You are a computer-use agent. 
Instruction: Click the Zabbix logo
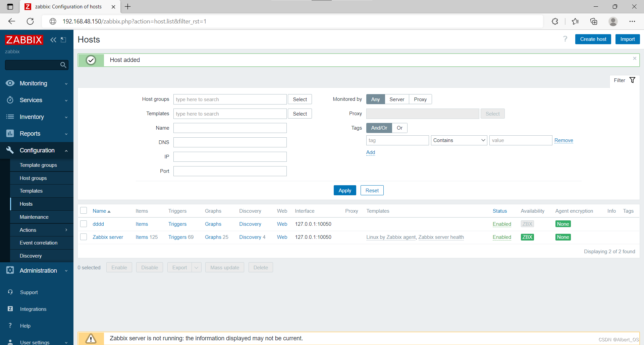click(x=24, y=40)
